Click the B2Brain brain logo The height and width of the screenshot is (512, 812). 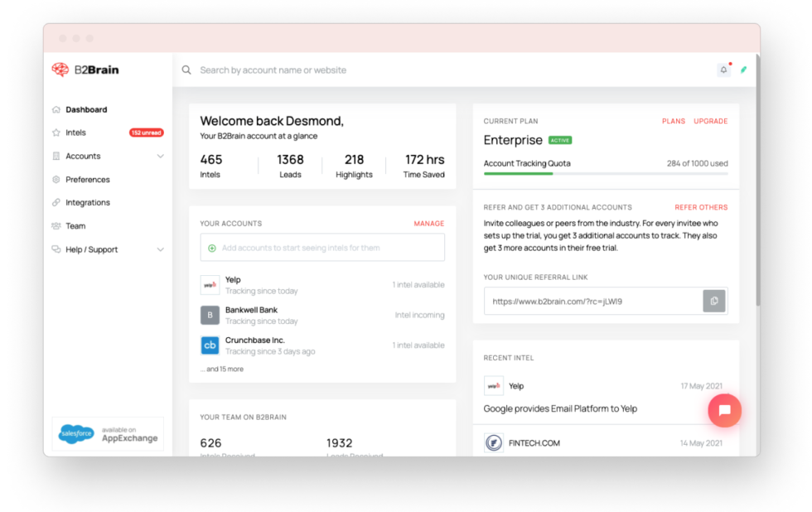pos(60,70)
